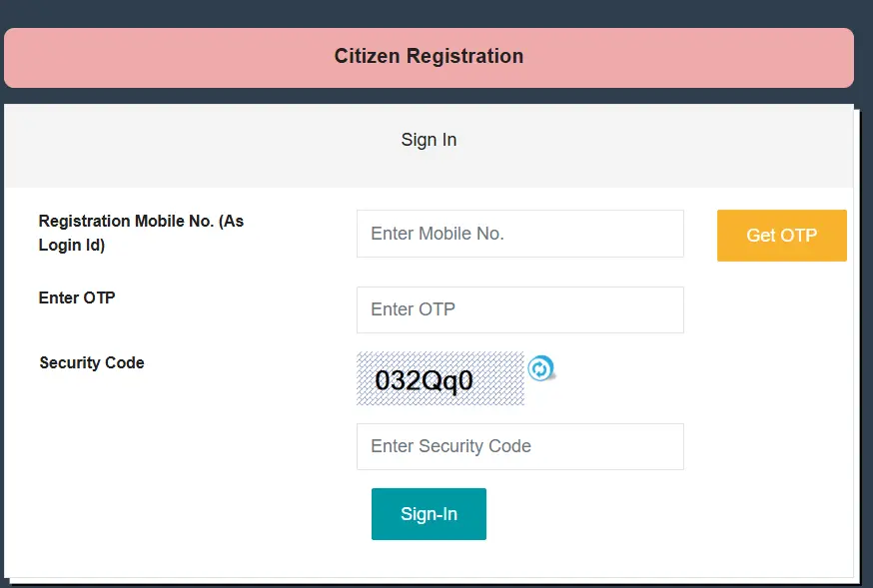This screenshot has height=588, width=873.
Task: Click the Security Code label
Action: click(92, 362)
